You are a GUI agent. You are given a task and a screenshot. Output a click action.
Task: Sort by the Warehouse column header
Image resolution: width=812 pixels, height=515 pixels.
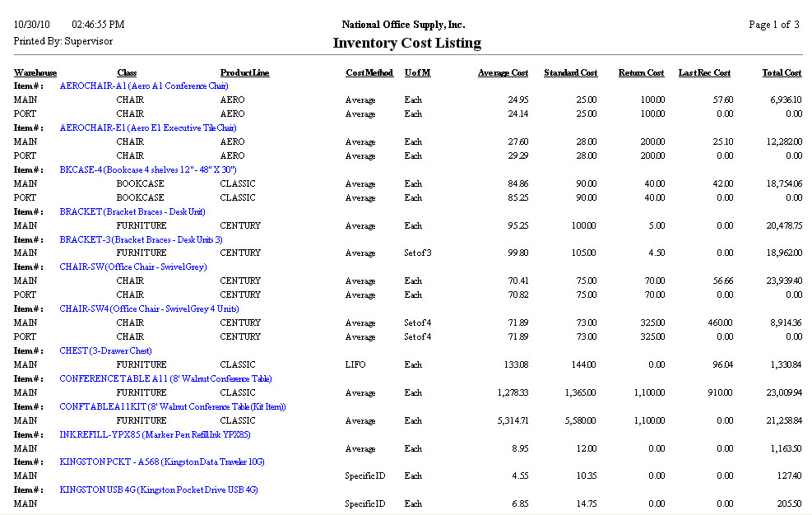tap(35, 72)
